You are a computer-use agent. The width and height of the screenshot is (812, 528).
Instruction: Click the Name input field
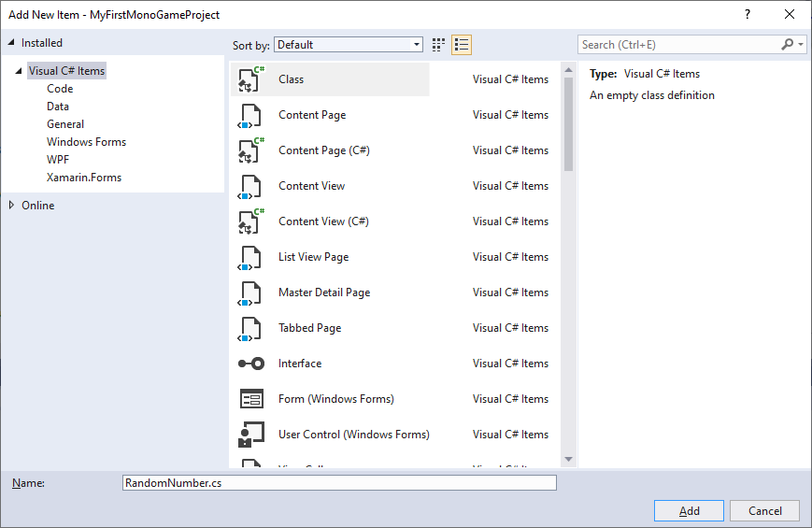tap(339, 483)
